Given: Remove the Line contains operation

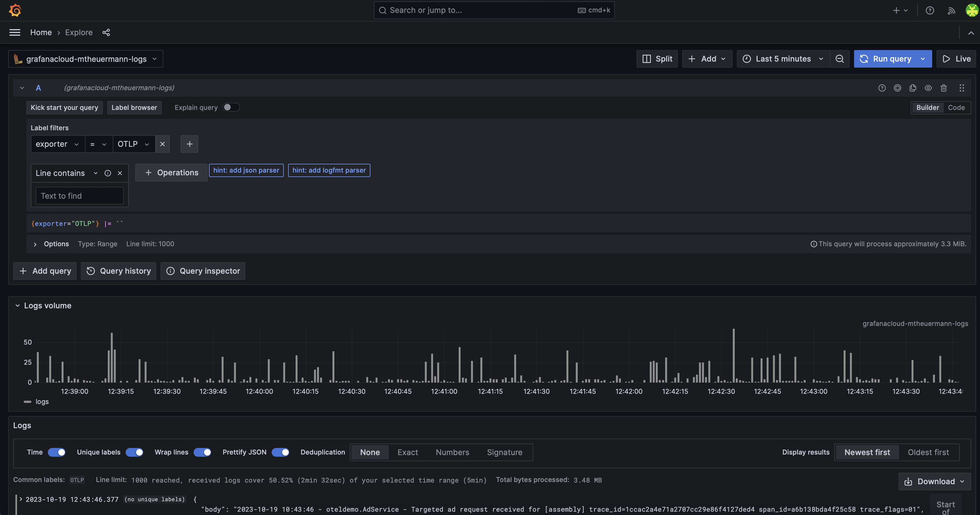Looking at the screenshot, I should tap(120, 173).
